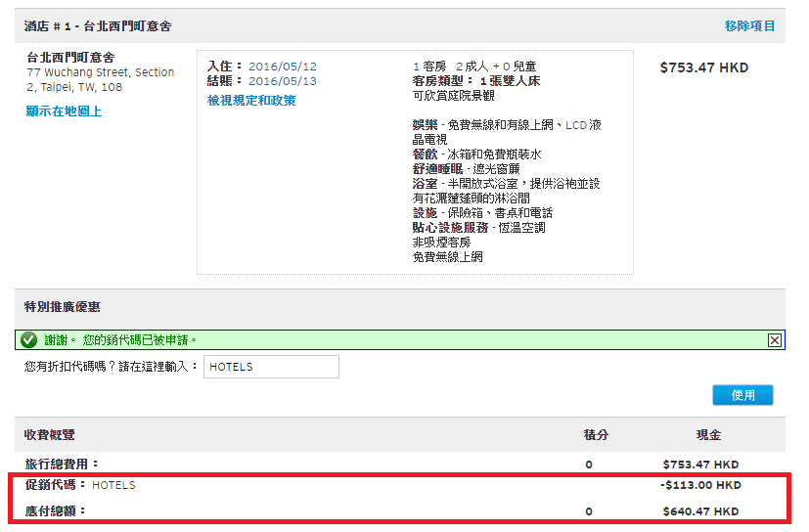Click the check-in date 2016/05/12

(283, 66)
